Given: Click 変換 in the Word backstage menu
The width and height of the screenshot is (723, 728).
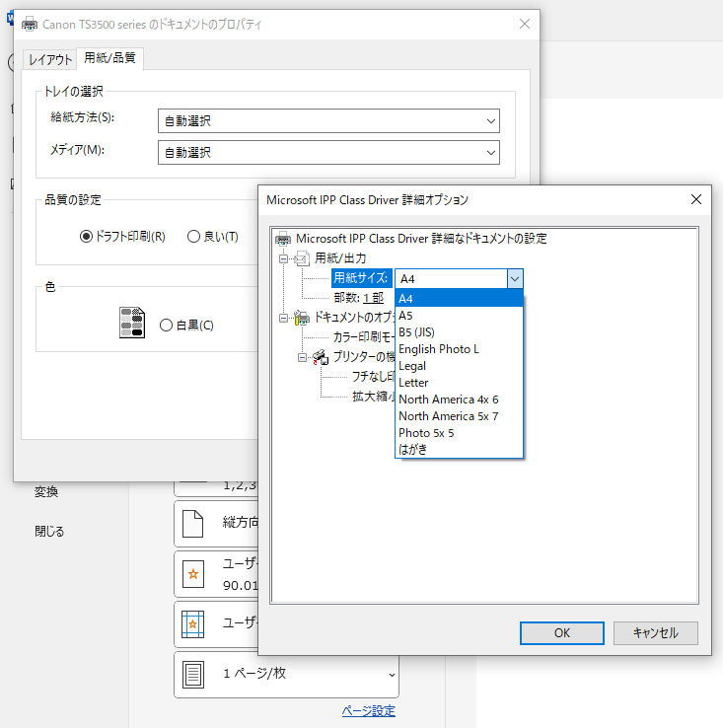Looking at the screenshot, I should coord(46,491).
